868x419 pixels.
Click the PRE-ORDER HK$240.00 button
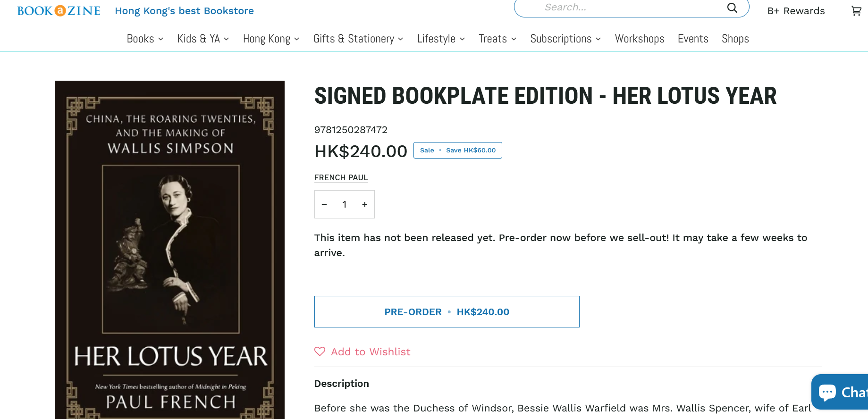coord(447,312)
